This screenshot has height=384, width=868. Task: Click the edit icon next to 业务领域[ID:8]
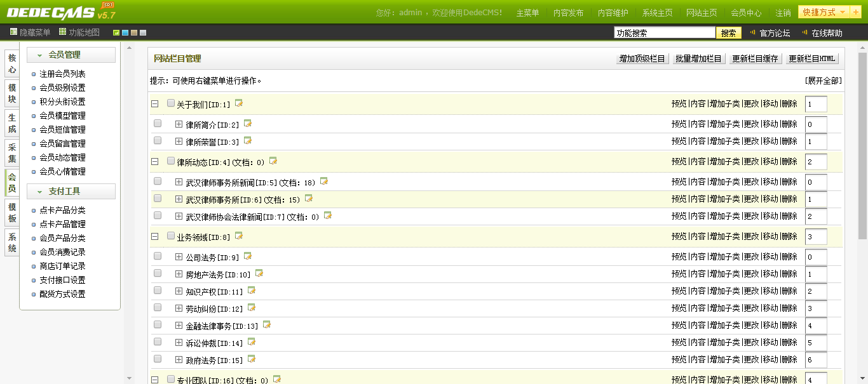(239, 235)
